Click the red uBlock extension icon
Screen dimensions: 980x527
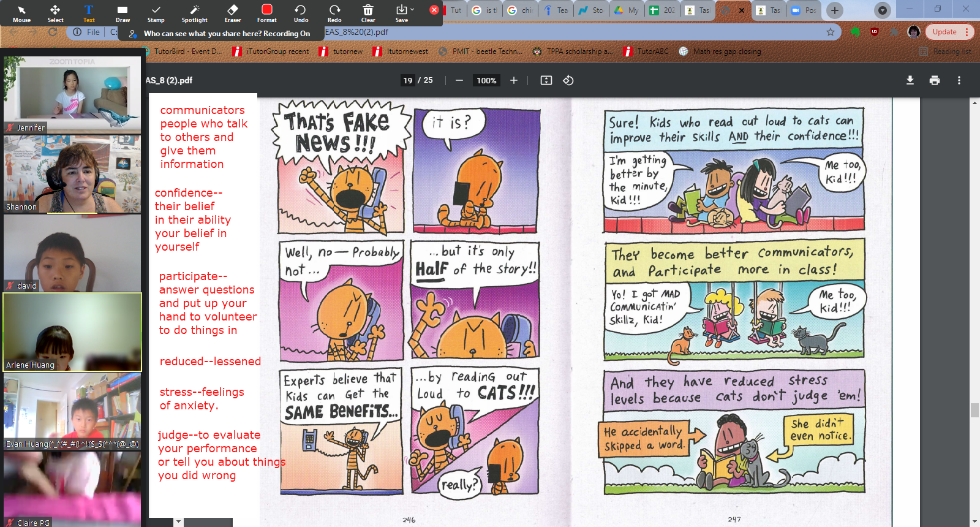875,32
